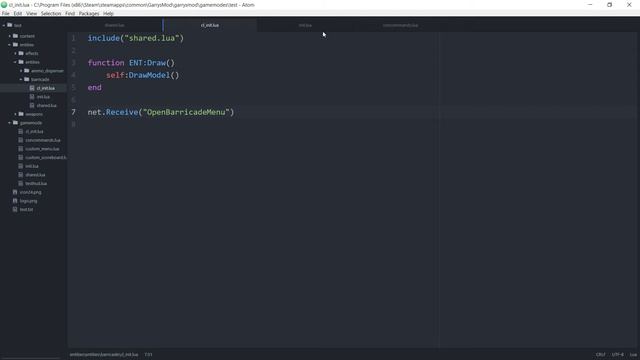This screenshot has width=640, height=360.
Task: Open gamemode shared.lua file
Action: tap(35, 175)
